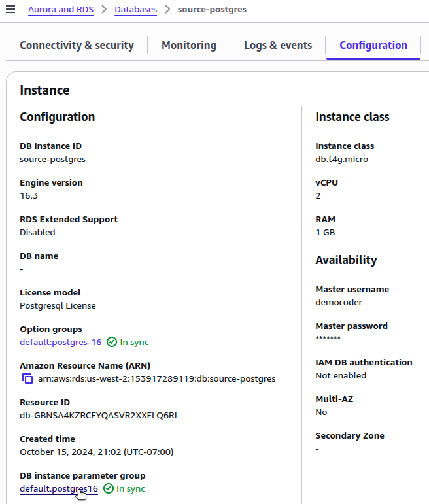View the Logs & events tab
This screenshot has height=504, width=429.
(x=278, y=45)
